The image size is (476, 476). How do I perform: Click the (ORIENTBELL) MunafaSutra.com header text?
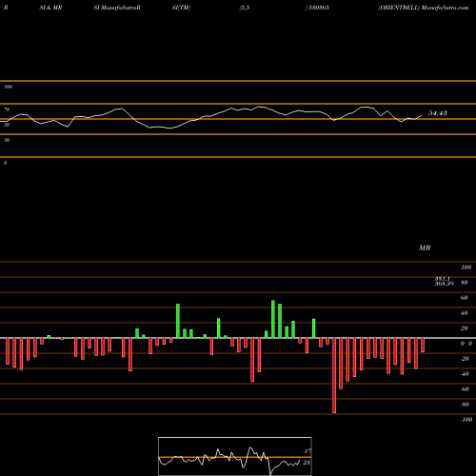click(424, 8)
